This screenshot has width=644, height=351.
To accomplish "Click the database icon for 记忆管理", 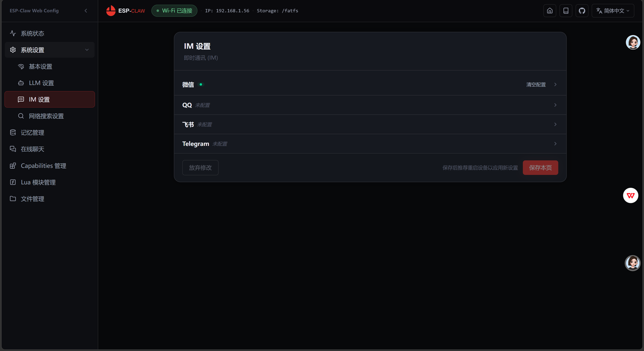I will 13,132.
